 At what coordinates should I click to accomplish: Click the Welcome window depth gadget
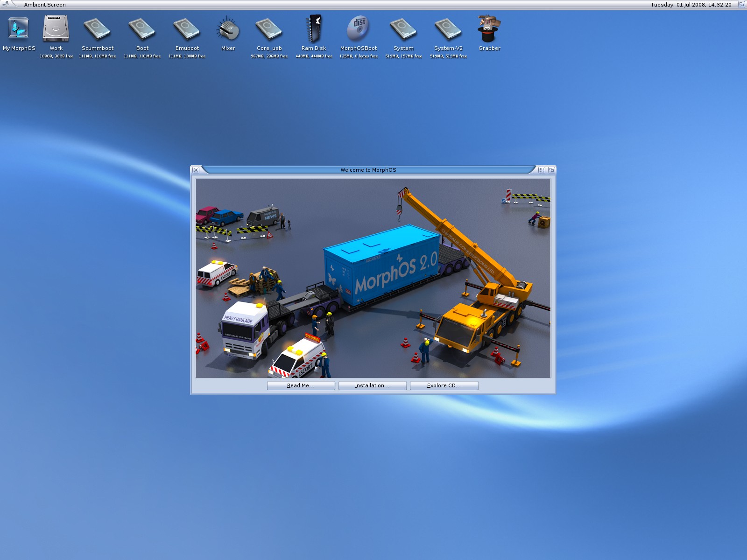551,170
